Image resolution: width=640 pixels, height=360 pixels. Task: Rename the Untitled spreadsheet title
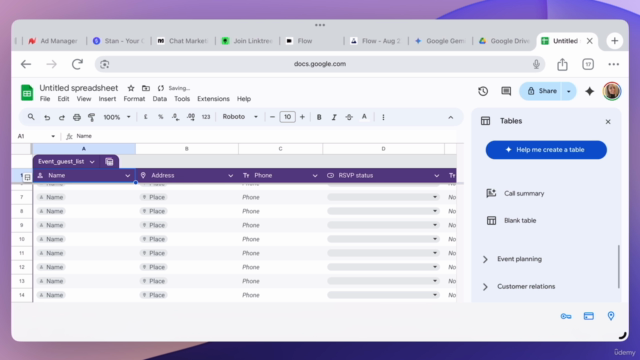(x=79, y=88)
